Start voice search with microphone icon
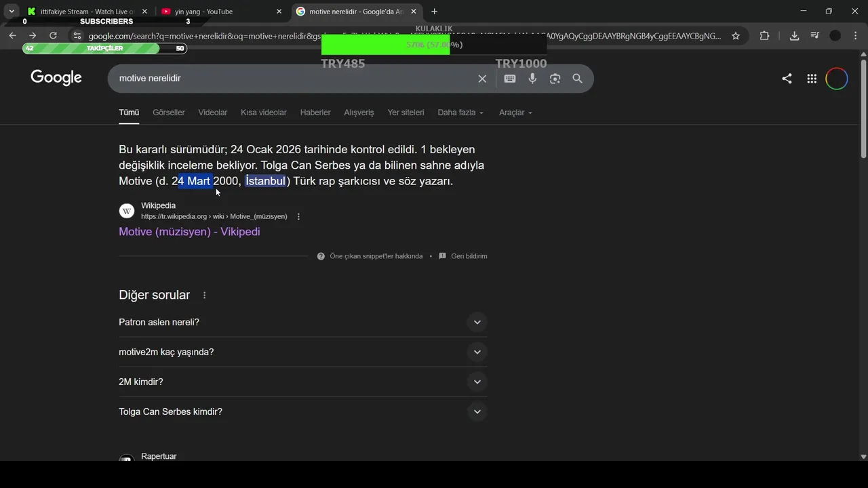 [532, 79]
